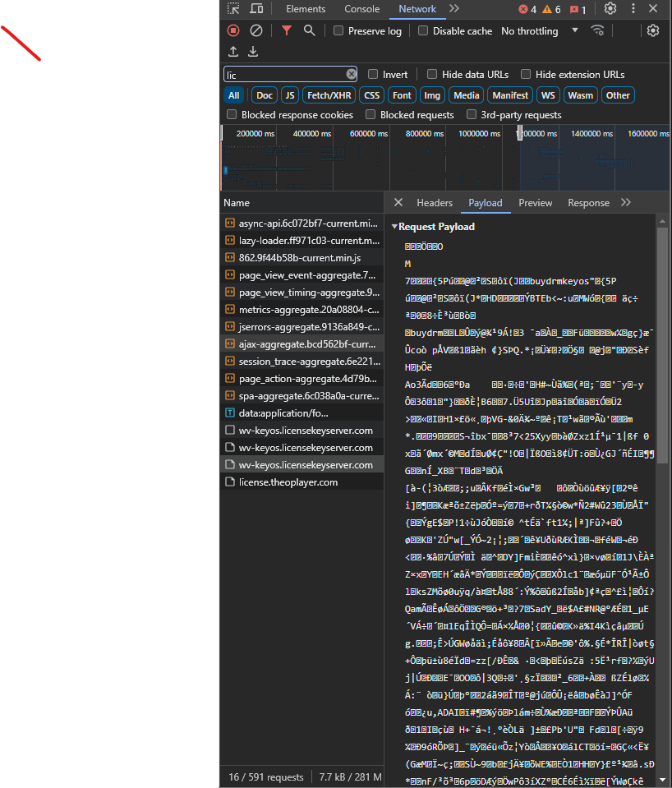Image resolution: width=672 pixels, height=788 pixels.
Task: Export HAR file download icon
Action: (253, 51)
